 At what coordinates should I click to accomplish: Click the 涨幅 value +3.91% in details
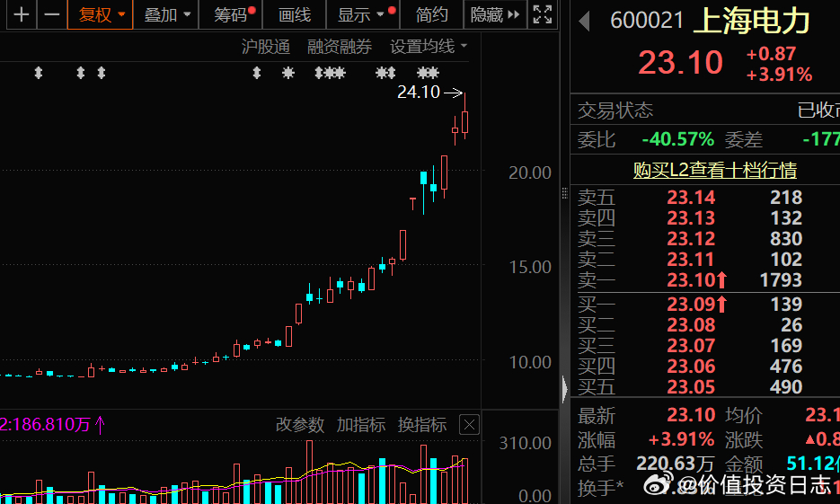coord(681,439)
